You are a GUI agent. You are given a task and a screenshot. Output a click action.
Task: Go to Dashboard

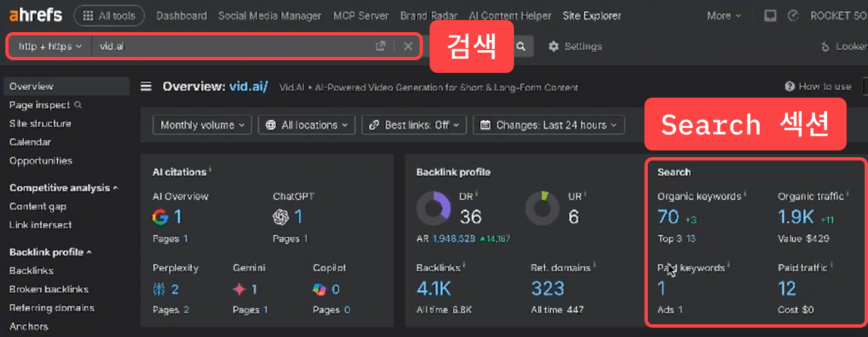click(181, 15)
